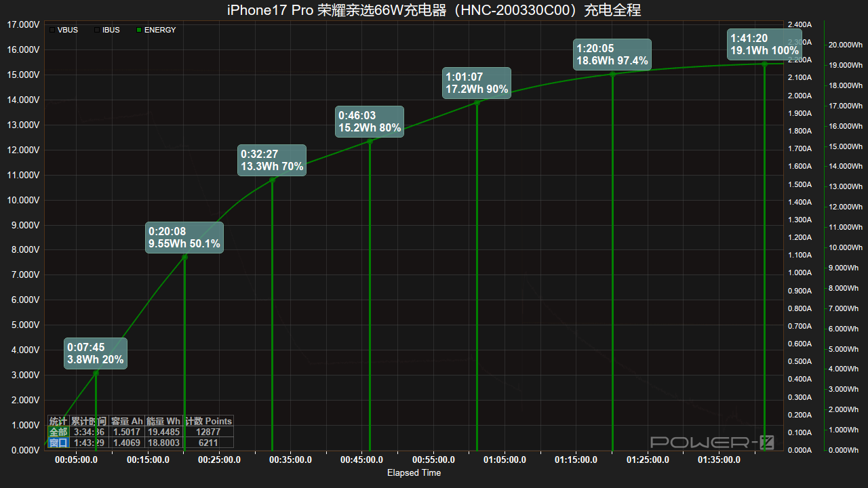Select the 1:20:05 18.6Wh 97.4% annotation
This screenshot has height=488, width=868.
click(612, 55)
